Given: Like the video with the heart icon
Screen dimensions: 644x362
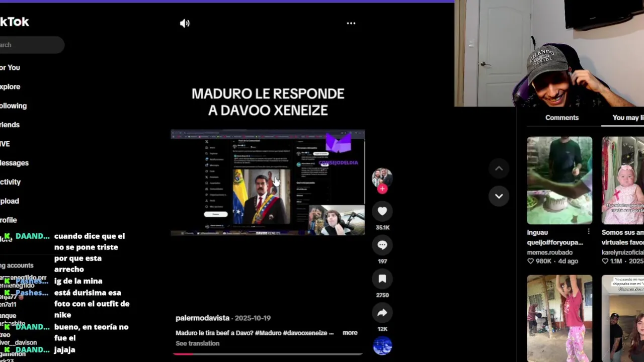Looking at the screenshot, I should (x=382, y=211).
